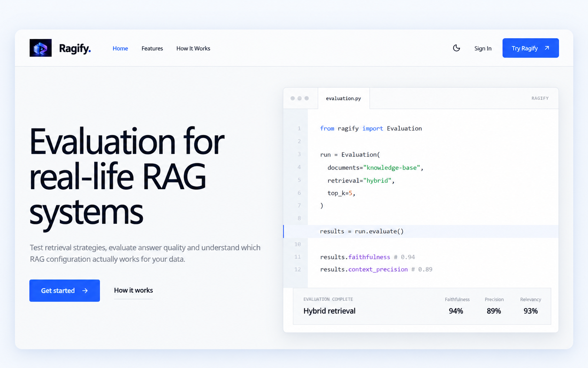The width and height of the screenshot is (588, 368).
Task: Click the Faithfulness 94% metric
Action: coord(457,306)
